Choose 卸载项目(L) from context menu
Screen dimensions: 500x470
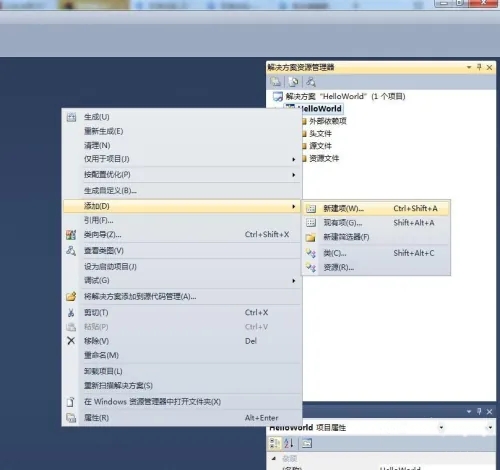click(x=182, y=371)
